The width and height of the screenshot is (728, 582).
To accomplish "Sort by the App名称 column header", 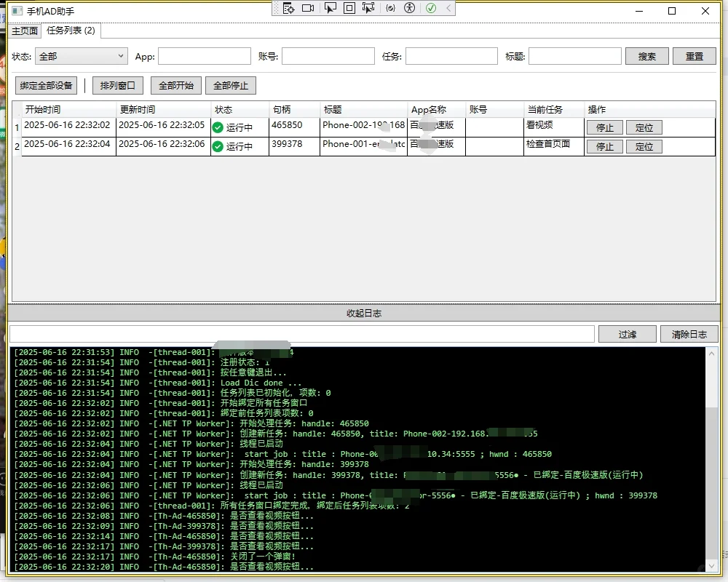I will [x=436, y=110].
